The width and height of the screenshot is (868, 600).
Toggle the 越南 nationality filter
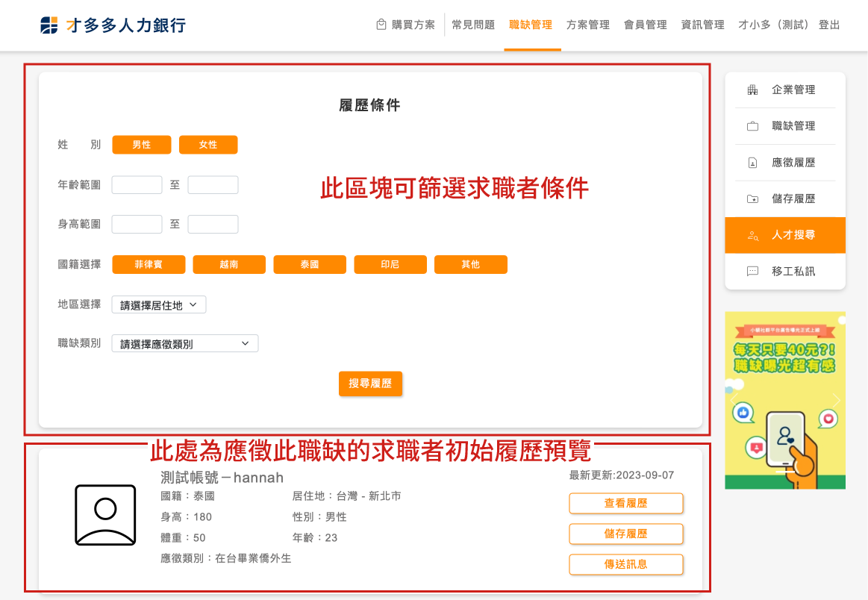click(229, 265)
